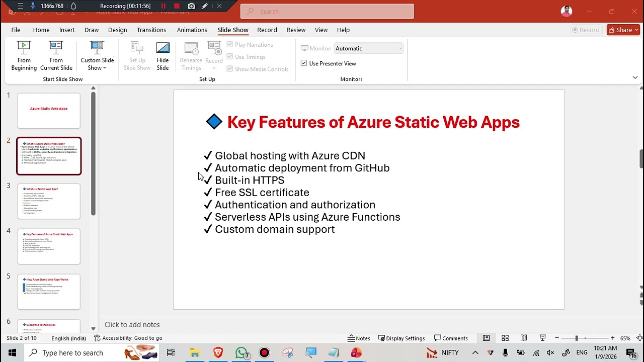Image resolution: width=644 pixels, height=362 pixels.
Task: Open the View tab
Action: pyautogui.click(x=321, y=30)
